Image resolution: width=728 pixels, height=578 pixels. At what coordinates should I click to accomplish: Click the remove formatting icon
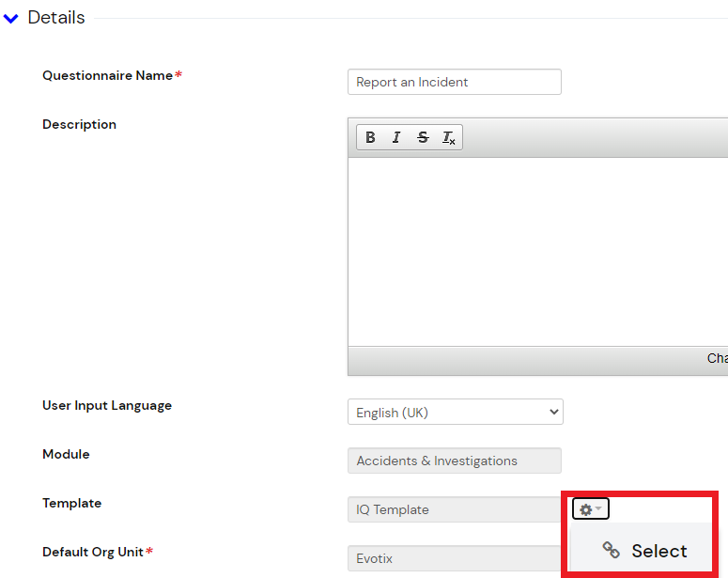coord(449,138)
